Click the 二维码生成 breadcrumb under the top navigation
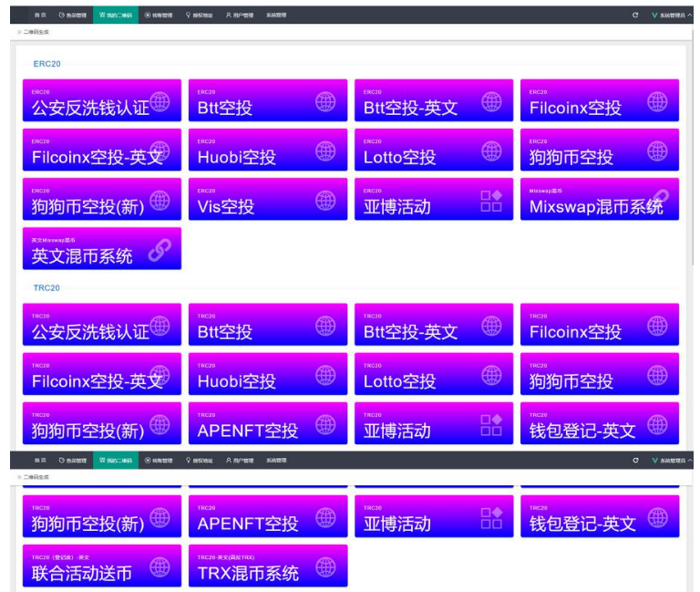Image resolution: width=700 pixels, height=592 pixels. coord(36,32)
